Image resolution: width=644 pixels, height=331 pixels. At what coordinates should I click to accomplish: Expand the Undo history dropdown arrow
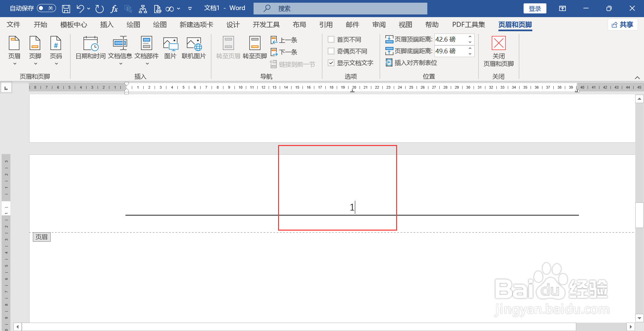click(89, 9)
